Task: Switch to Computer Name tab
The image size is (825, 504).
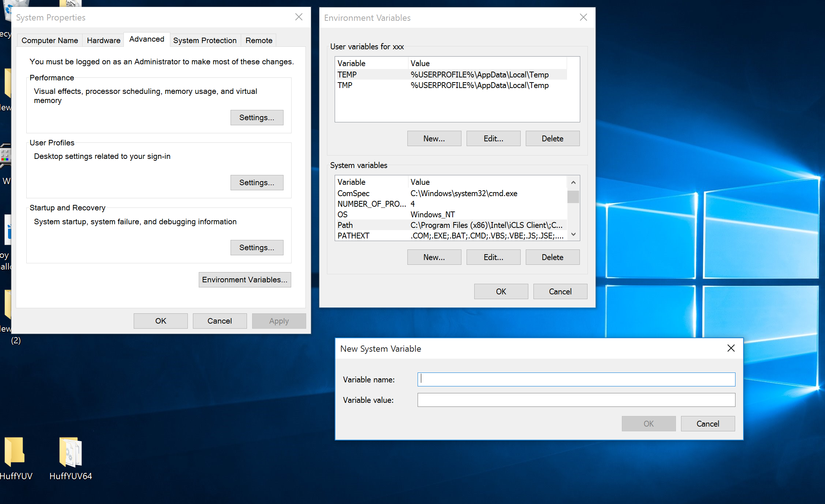Action: coord(50,41)
